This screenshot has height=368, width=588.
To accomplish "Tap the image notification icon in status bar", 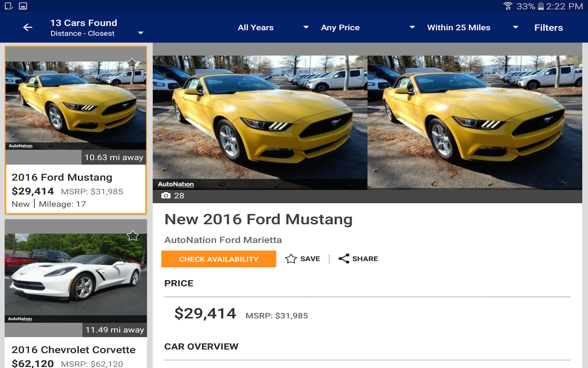I will pyautogui.click(x=23, y=6).
